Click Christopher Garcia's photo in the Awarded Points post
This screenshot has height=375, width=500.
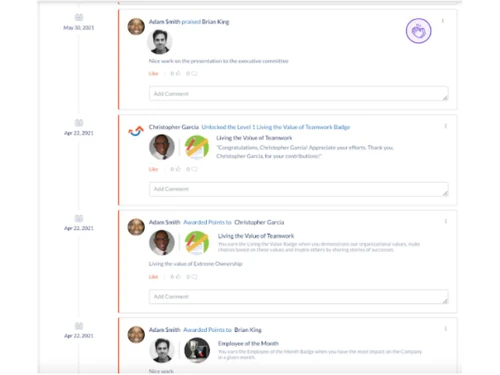click(162, 243)
